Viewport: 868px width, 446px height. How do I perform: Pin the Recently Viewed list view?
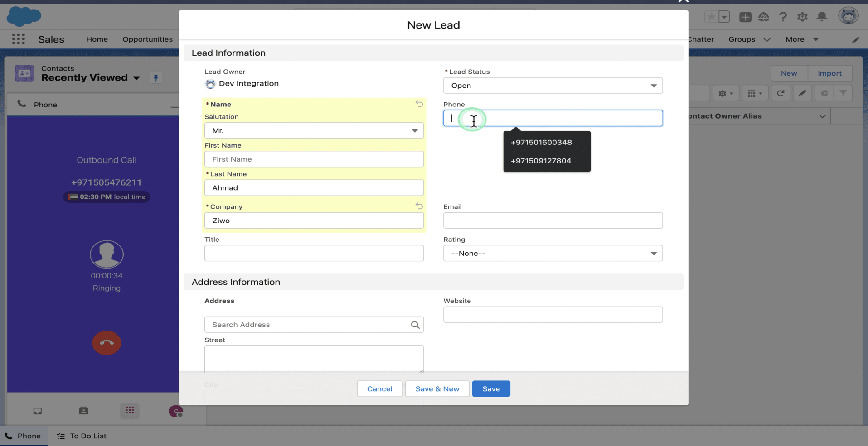coord(155,78)
